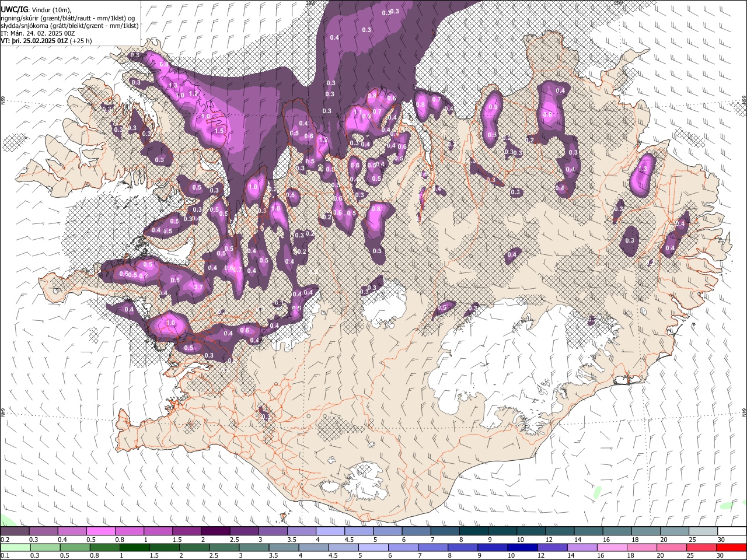
Task: Click the UWC/IG title text
Action: point(14,9)
